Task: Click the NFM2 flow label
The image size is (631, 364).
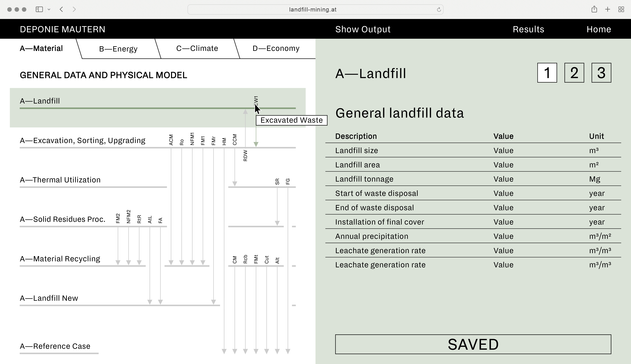Action: tap(128, 216)
